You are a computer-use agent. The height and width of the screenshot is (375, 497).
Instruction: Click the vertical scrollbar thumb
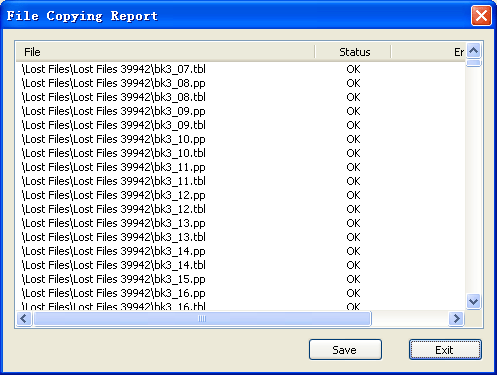click(x=473, y=63)
